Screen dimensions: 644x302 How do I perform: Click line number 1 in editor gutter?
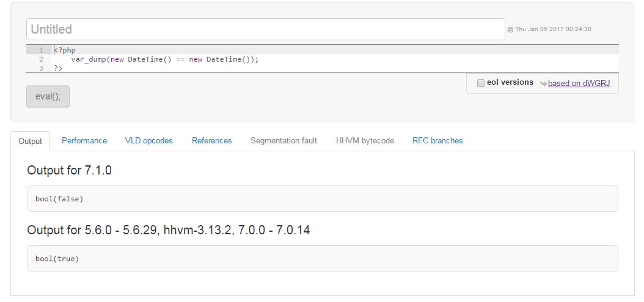[41, 50]
